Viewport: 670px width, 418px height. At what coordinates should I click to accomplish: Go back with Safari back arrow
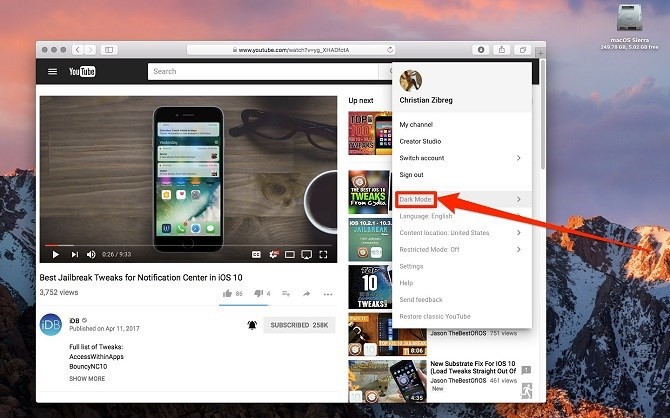point(78,50)
